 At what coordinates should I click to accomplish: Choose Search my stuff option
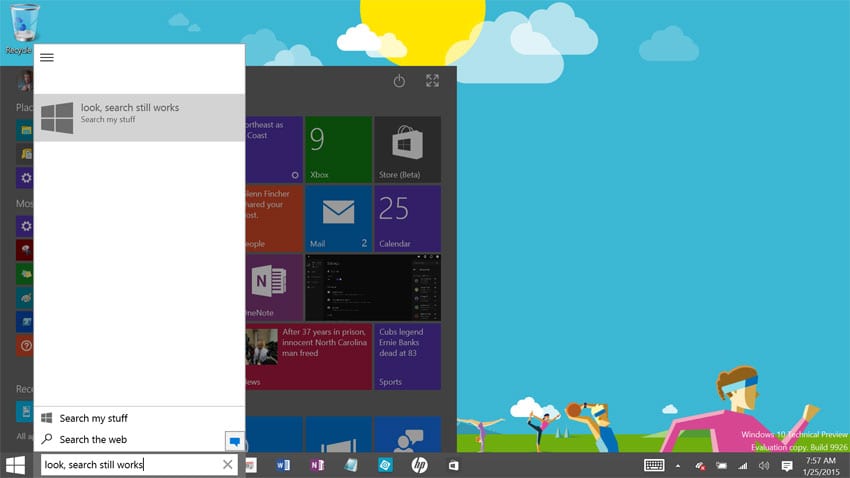[x=93, y=418]
